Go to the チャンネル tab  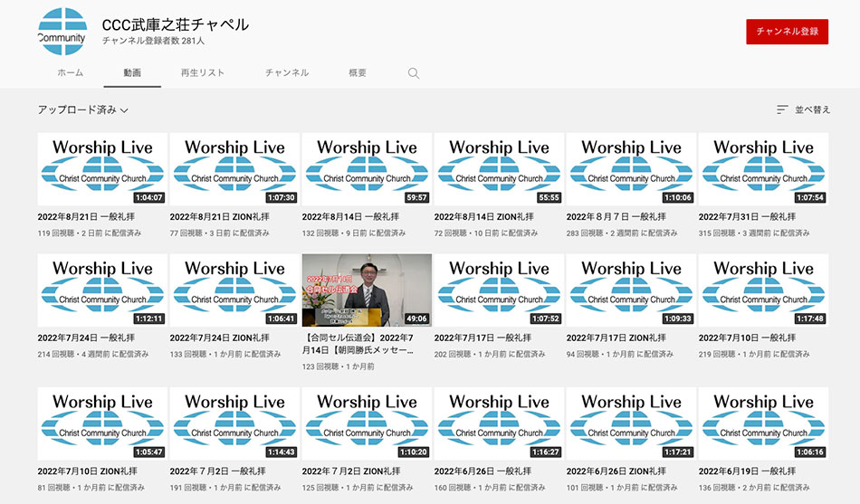pos(287,72)
